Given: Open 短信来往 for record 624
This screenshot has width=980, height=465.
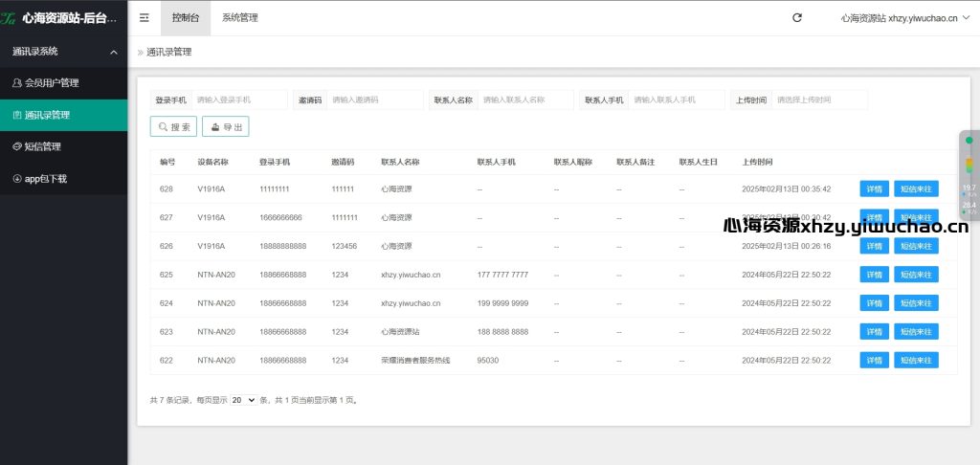Looking at the screenshot, I should (x=916, y=303).
